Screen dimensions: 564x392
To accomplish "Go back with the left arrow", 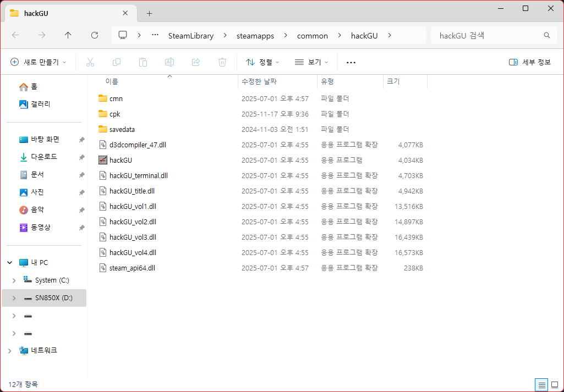I will [15, 35].
